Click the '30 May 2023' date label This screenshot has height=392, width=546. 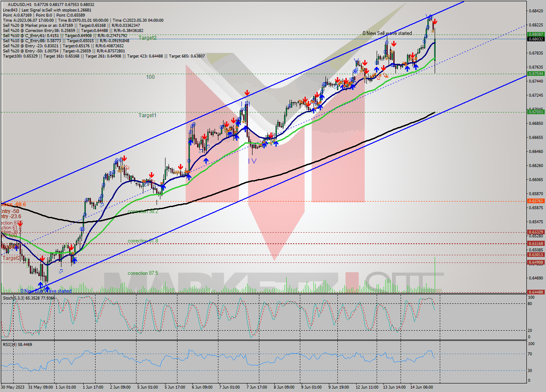[x=13, y=387]
